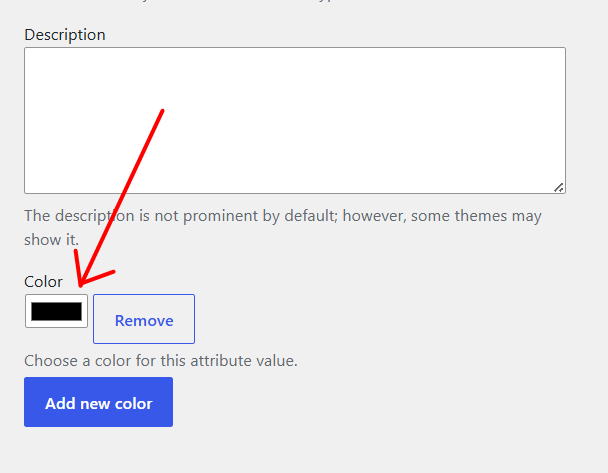The width and height of the screenshot is (608, 473).
Task: Focus the Description text area
Action: point(295,121)
